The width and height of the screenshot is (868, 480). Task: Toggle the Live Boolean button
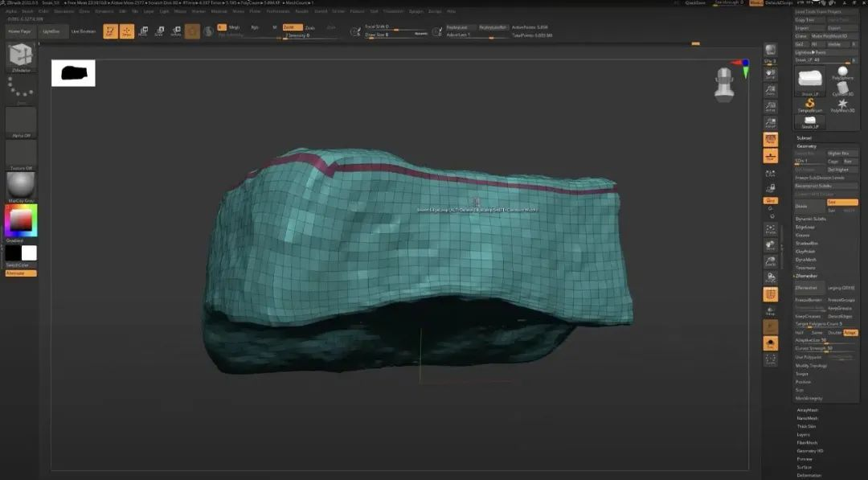(83, 31)
